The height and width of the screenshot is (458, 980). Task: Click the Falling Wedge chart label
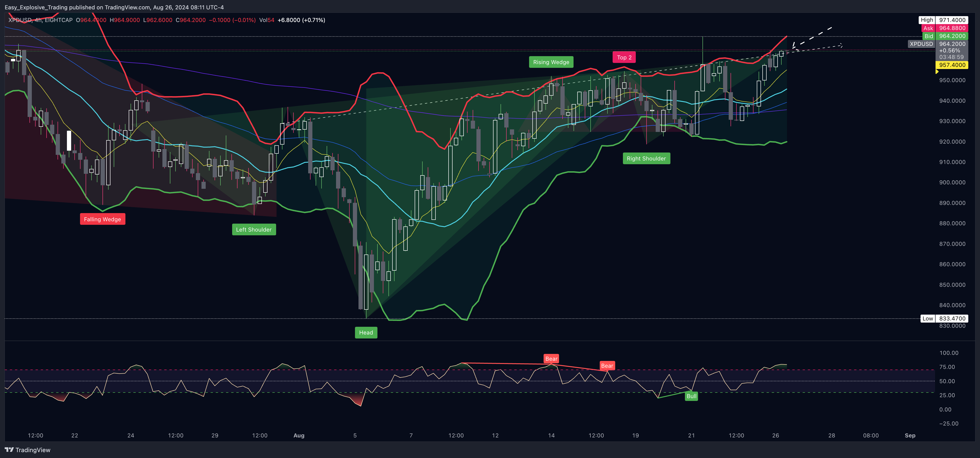tap(102, 219)
